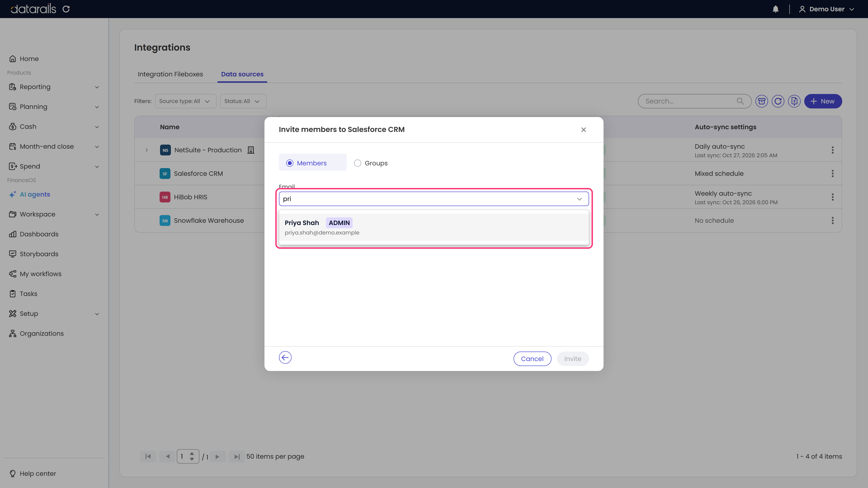868x488 pixels.
Task: Open row menu for Snowflake Warehouse
Action: [x=832, y=221]
